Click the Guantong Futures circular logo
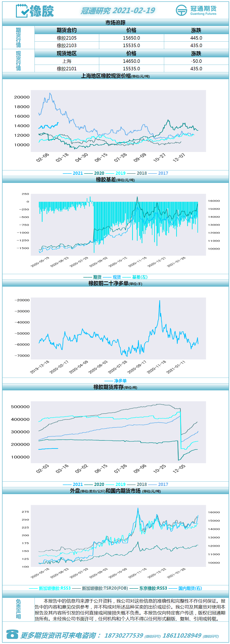This screenshot has height=644, width=230. coord(181,10)
